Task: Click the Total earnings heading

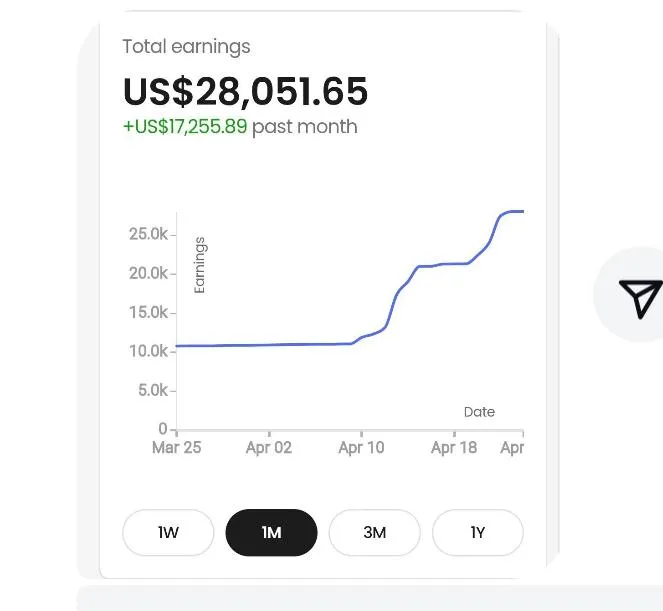Action: pos(186,47)
